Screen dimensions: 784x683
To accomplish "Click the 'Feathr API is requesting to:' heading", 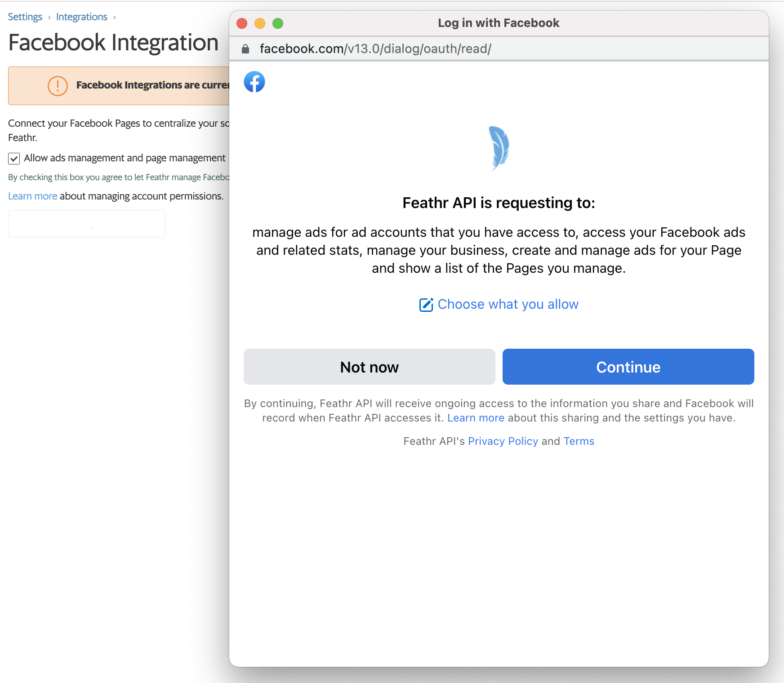I will [499, 203].
